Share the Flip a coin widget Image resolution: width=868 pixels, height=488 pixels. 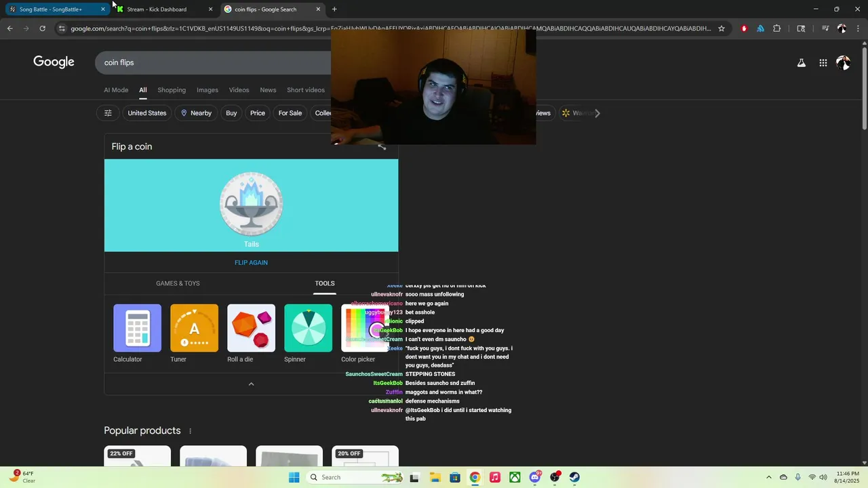pos(382,146)
